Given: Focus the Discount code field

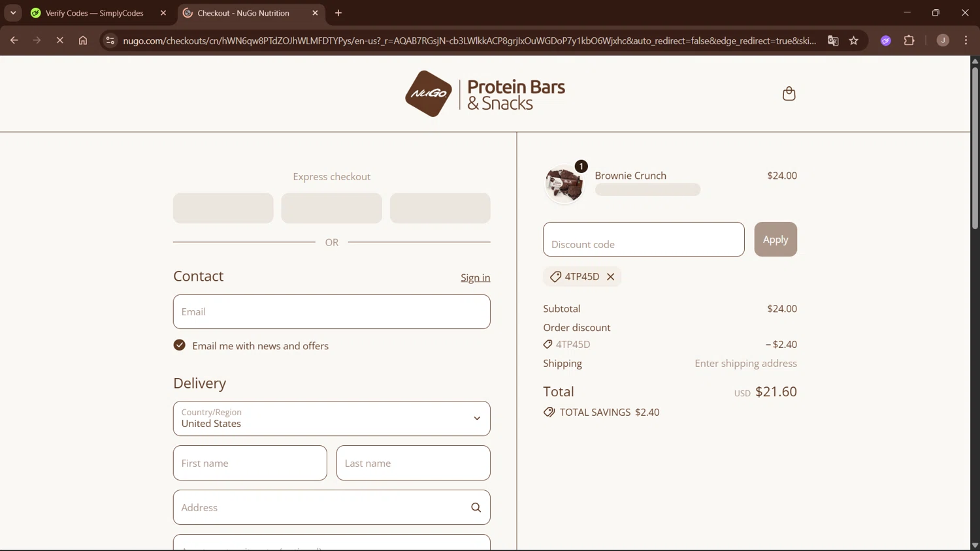Looking at the screenshot, I should [644, 239].
